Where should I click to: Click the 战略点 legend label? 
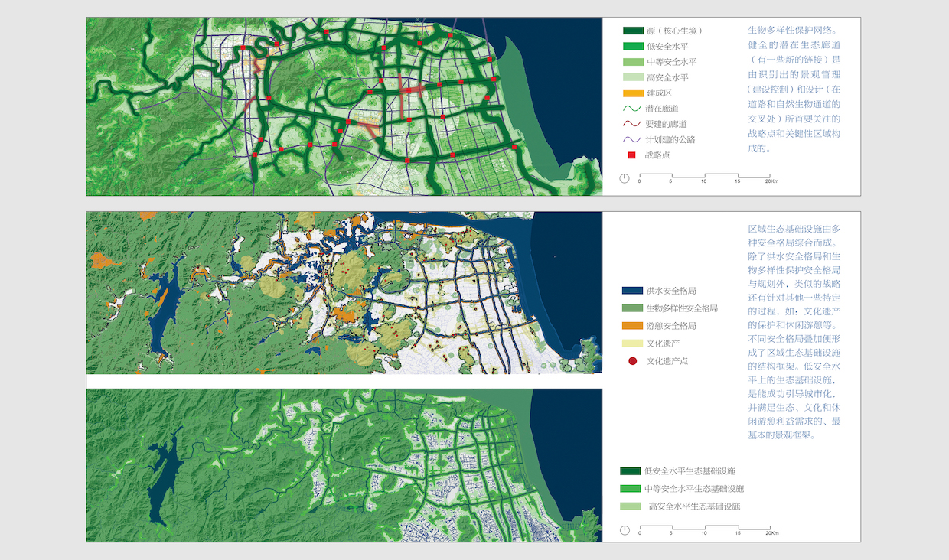pos(657,155)
